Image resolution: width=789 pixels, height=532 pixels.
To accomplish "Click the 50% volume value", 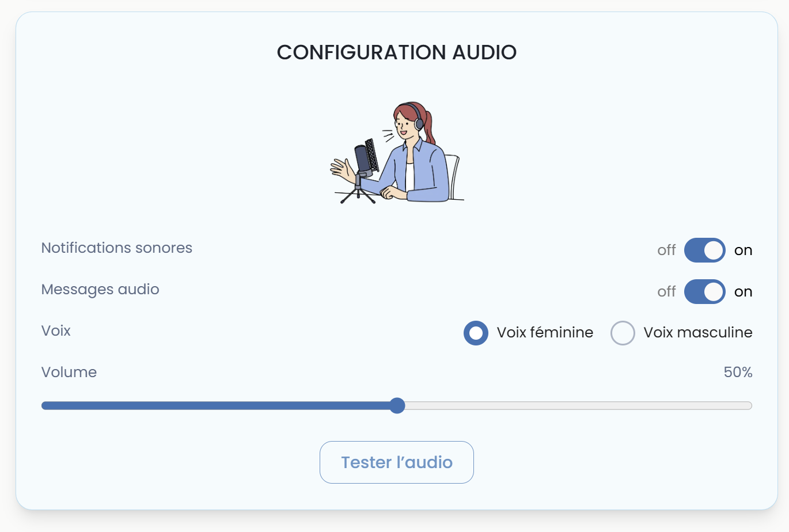I will point(738,373).
